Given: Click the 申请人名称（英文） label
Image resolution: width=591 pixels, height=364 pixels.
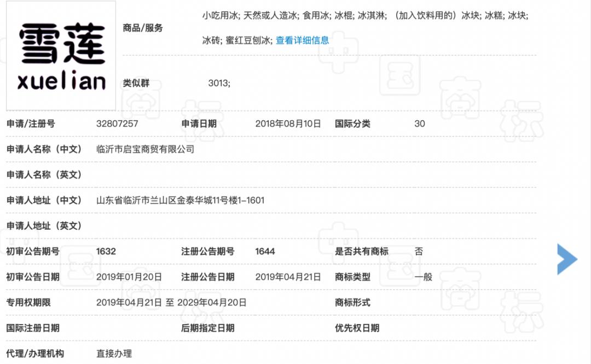Looking at the screenshot, I should click(x=44, y=175).
